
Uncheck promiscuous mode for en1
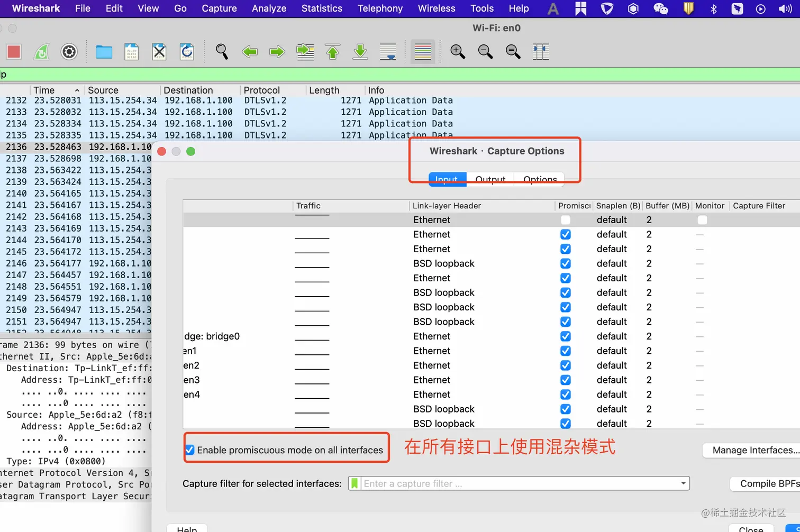pos(566,351)
